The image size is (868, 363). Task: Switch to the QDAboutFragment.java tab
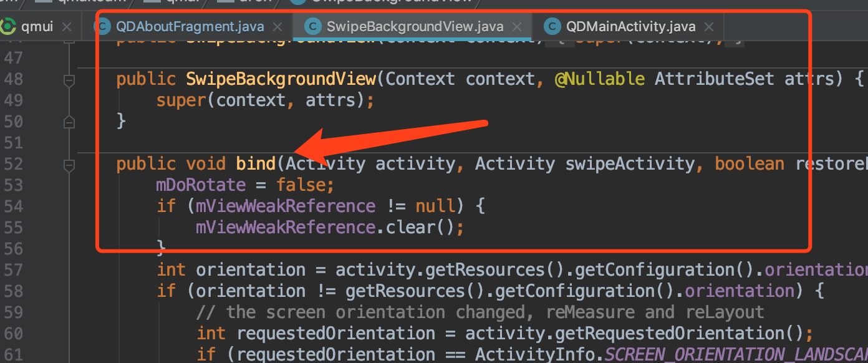(187, 26)
